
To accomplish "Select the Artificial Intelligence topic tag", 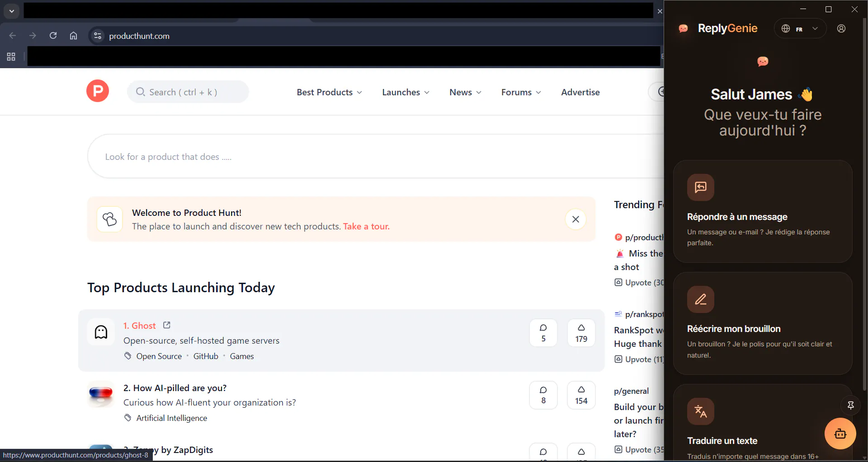I will point(172,418).
